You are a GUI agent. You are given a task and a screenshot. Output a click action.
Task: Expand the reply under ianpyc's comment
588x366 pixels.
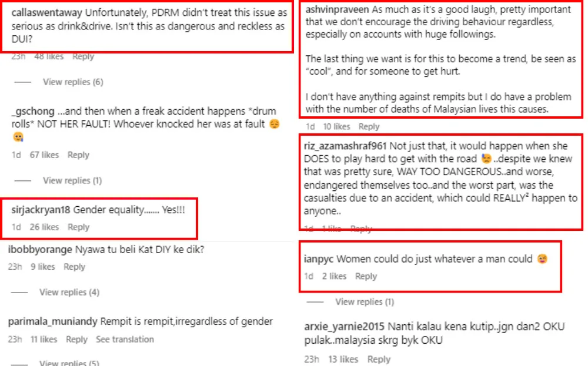click(x=364, y=302)
